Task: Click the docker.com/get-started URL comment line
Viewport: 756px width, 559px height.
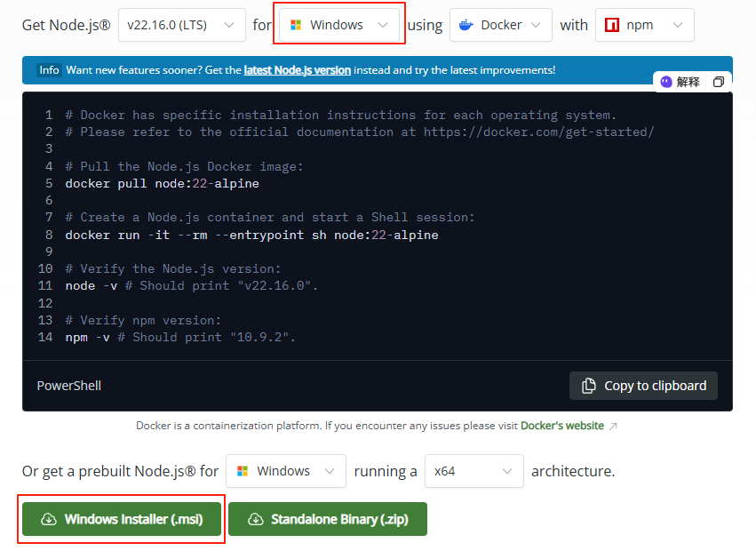Action: pyautogui.click(x=360, y=132)
